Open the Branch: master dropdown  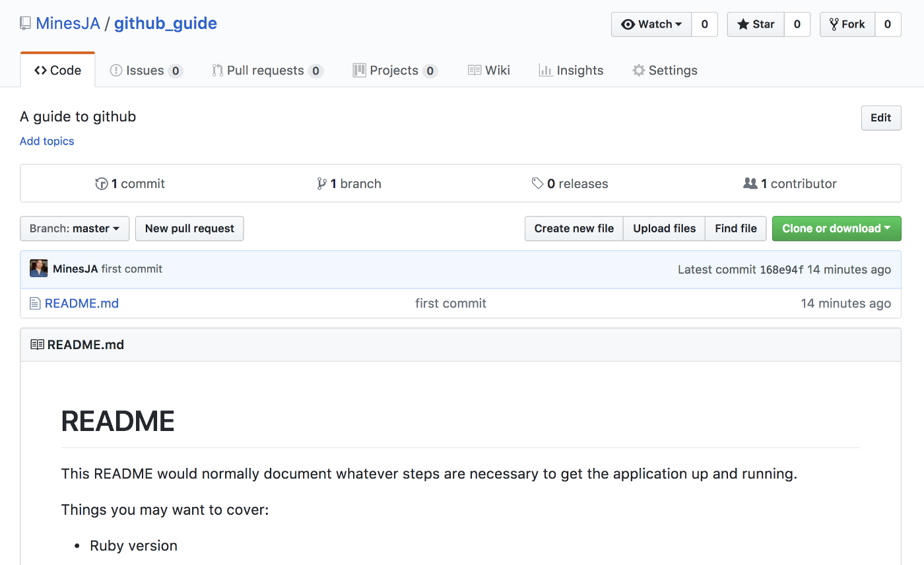tap(74, 228)
